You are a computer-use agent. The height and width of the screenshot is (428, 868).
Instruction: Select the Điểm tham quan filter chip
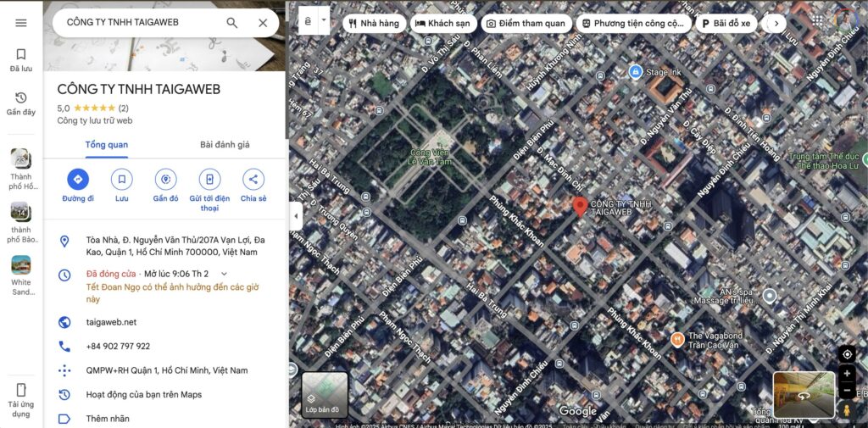coord(526,23)
